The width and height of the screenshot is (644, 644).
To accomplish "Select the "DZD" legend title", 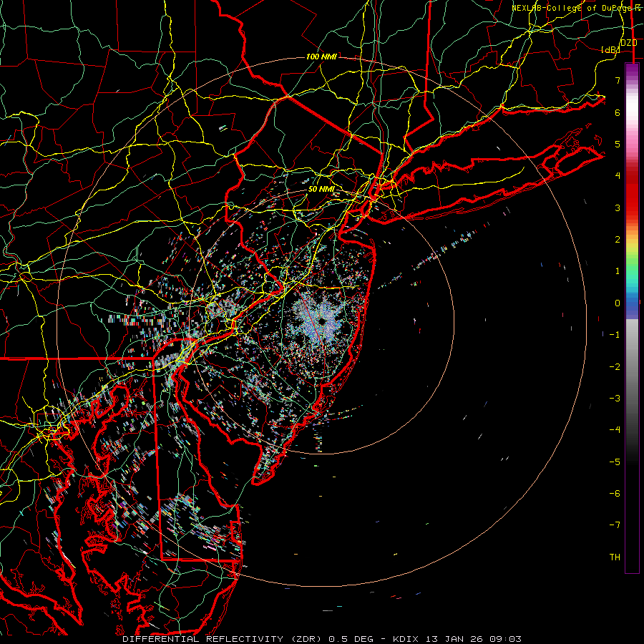I will [x=628, y=43].
